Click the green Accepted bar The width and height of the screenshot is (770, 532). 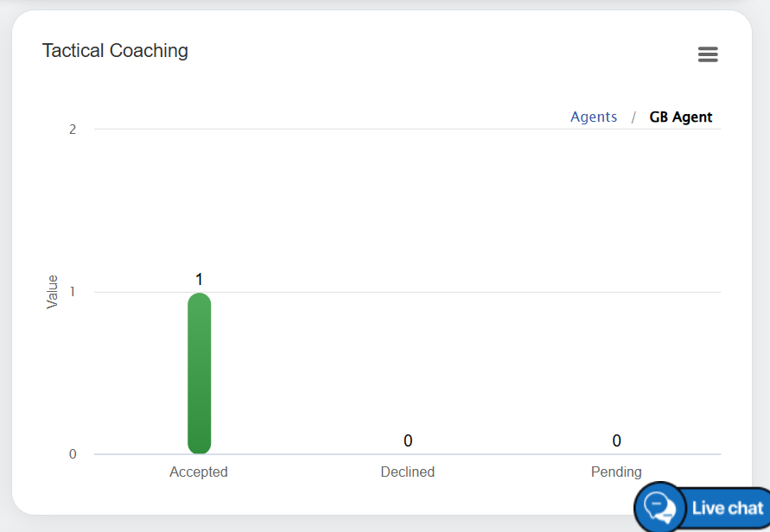point(200,373)
